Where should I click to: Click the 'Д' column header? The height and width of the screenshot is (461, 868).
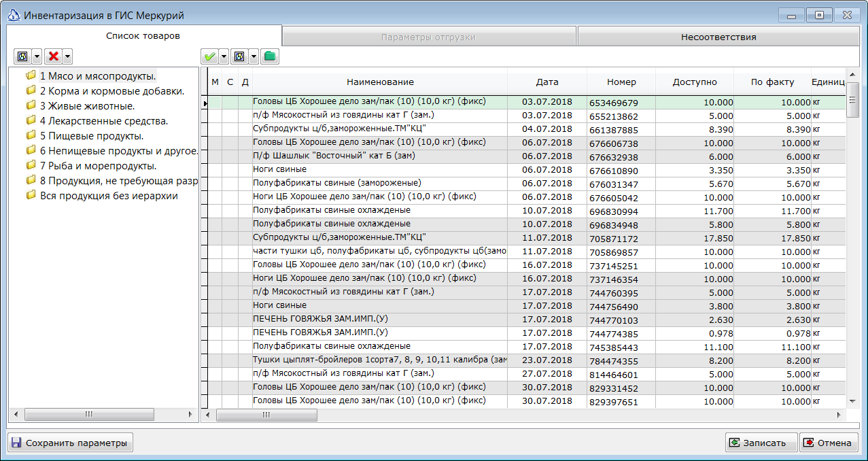(x=245, y=82)
